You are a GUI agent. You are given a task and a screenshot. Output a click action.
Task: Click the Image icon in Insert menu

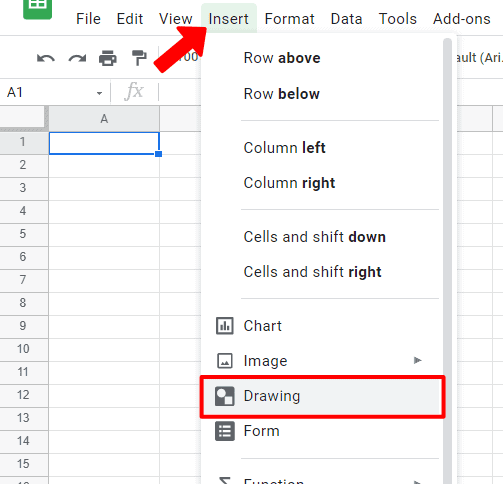(225, 361)
